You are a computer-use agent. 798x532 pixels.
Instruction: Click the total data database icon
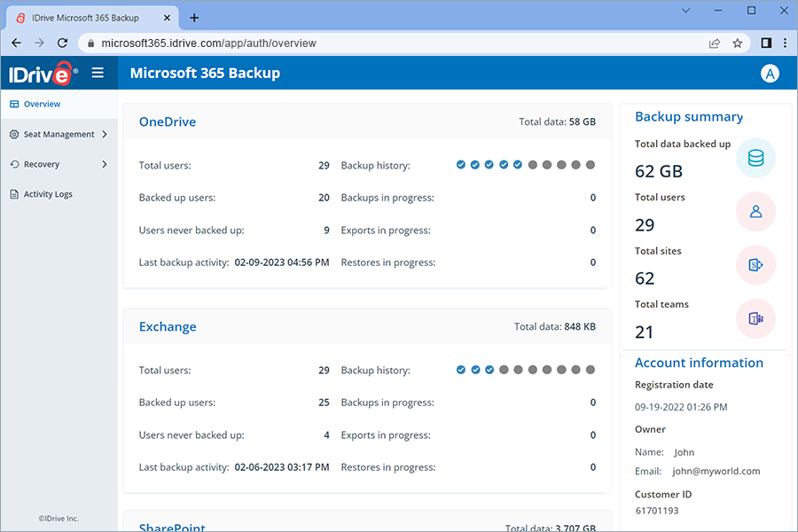point(755,158)
